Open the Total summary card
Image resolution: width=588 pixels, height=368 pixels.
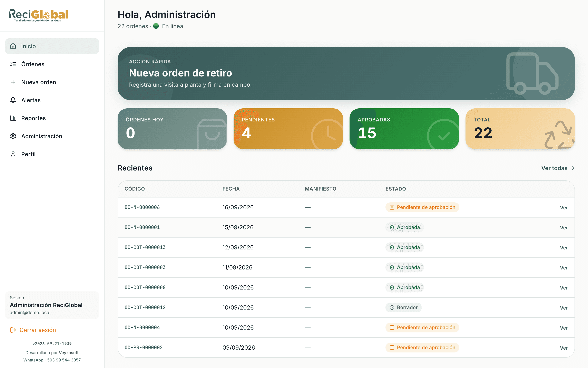click(520, 129)
